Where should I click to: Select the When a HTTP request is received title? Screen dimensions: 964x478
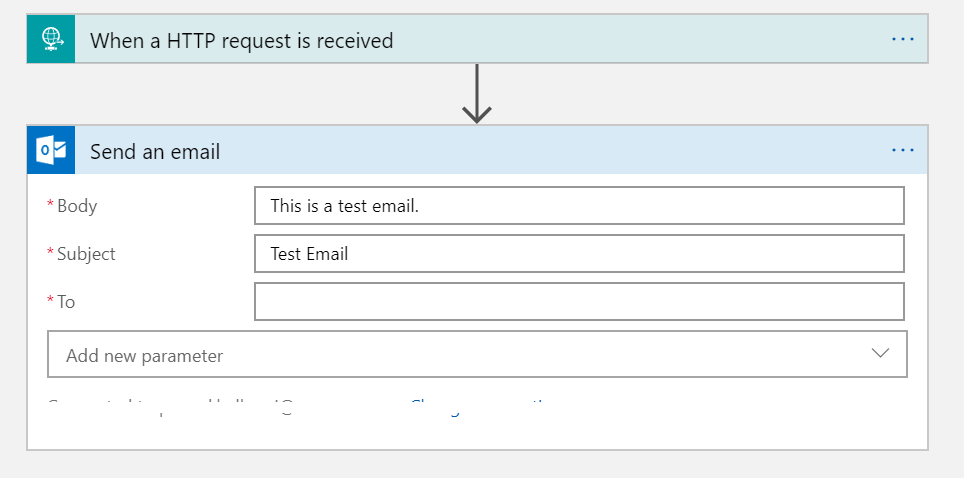pos(242,41)
